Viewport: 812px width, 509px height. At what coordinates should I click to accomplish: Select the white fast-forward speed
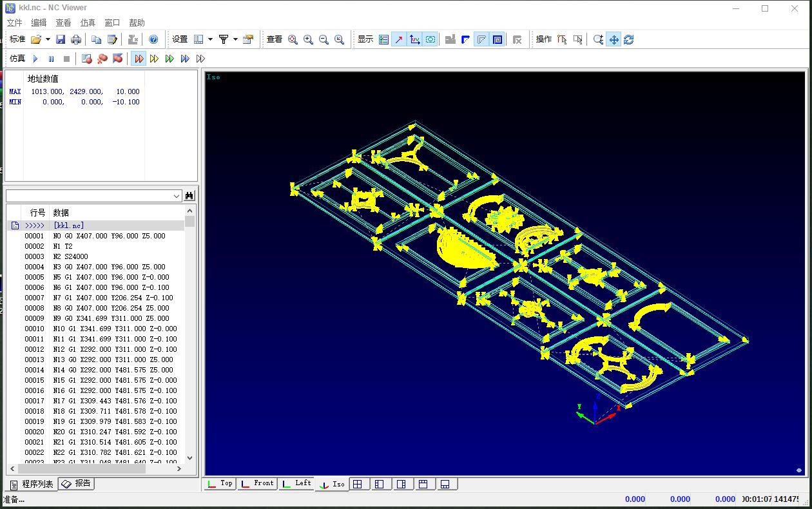pos(200,59)
